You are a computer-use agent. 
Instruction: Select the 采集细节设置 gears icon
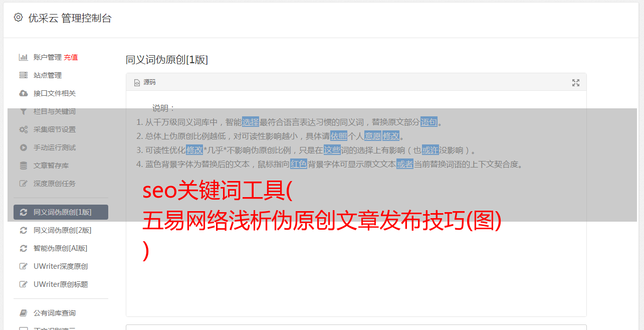click(x=24, y=129)
